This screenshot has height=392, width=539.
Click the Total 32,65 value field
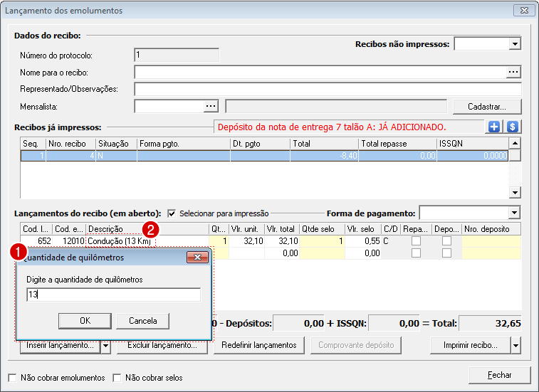[490, 323]
